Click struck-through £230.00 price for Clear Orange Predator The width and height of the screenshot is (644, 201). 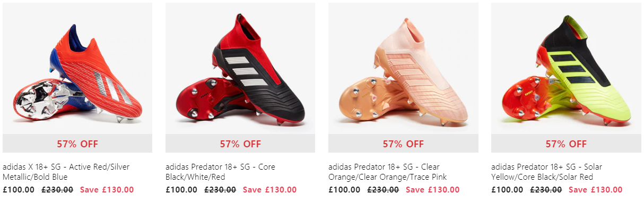[x=383, y=189]
